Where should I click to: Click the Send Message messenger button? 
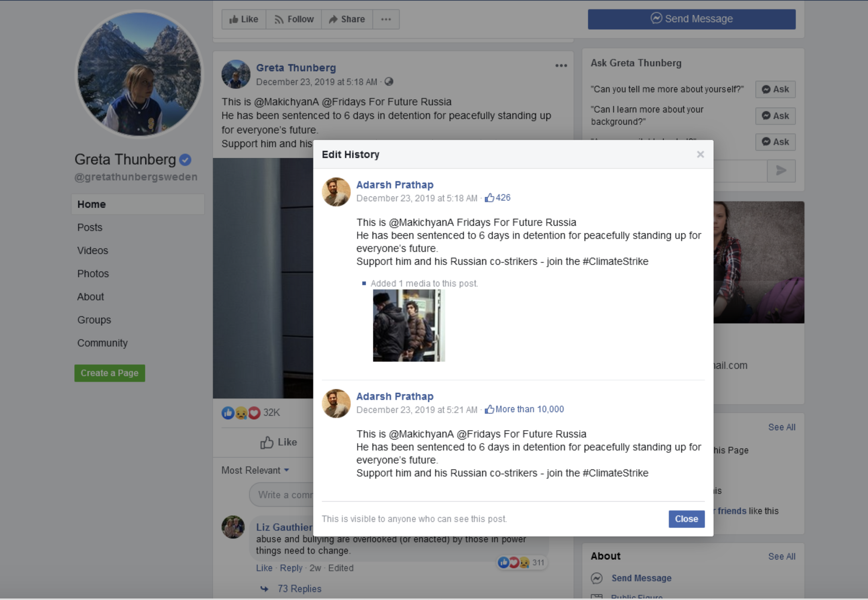(691, 19)
